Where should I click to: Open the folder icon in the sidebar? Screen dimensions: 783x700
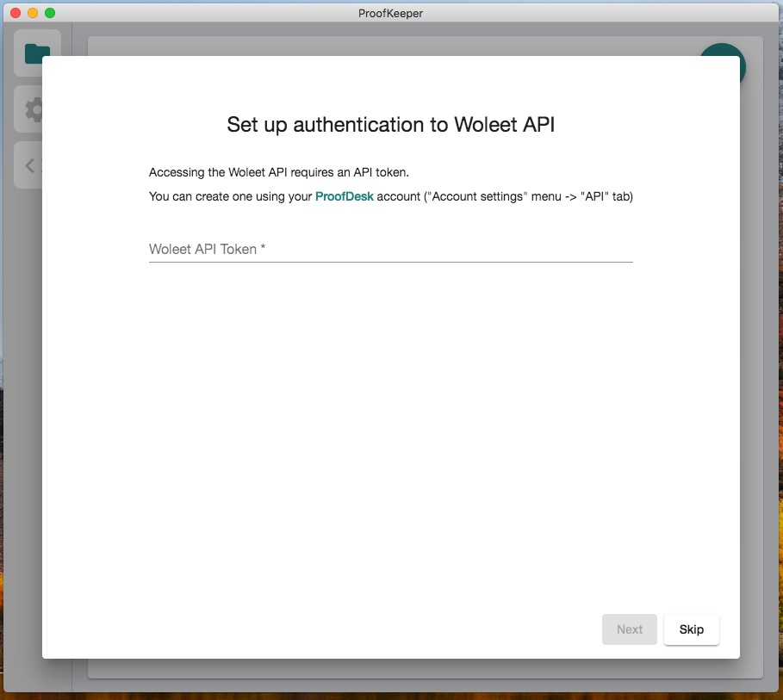point(37,53)
